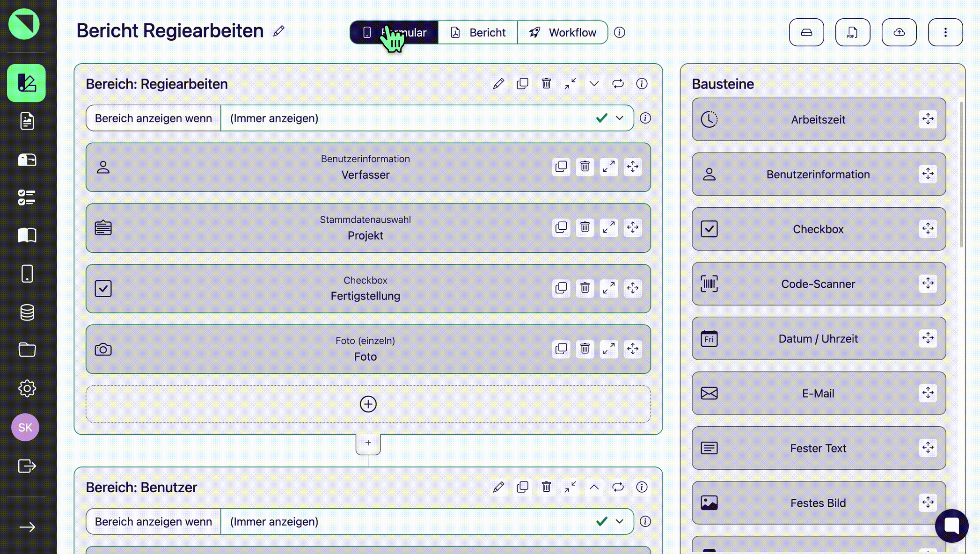
Task: Add new element via circled plus button
Action: pyautogui.click(x=368, y=404)
